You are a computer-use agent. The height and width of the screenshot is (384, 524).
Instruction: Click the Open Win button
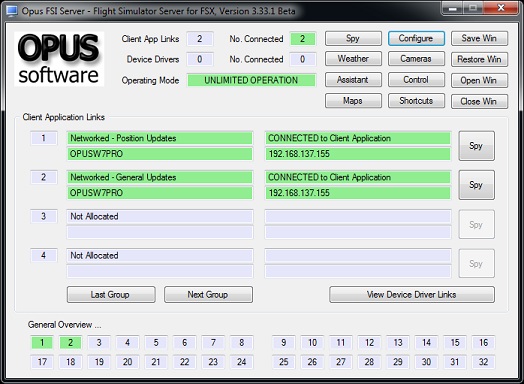click(x=479, y=81)
